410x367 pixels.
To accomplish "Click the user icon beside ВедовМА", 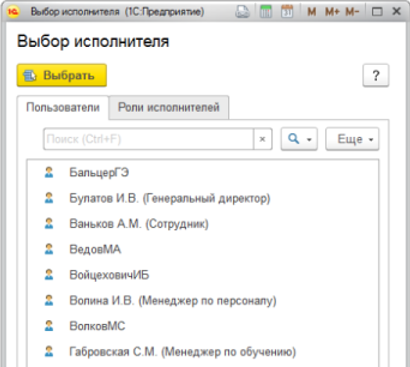I will [x=49, y=249].
